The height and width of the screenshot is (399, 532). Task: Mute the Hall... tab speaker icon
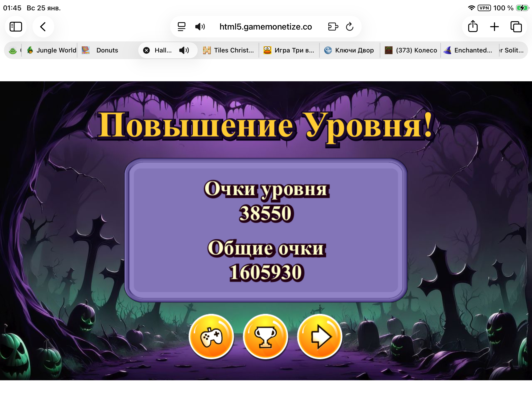pos(184,50)
